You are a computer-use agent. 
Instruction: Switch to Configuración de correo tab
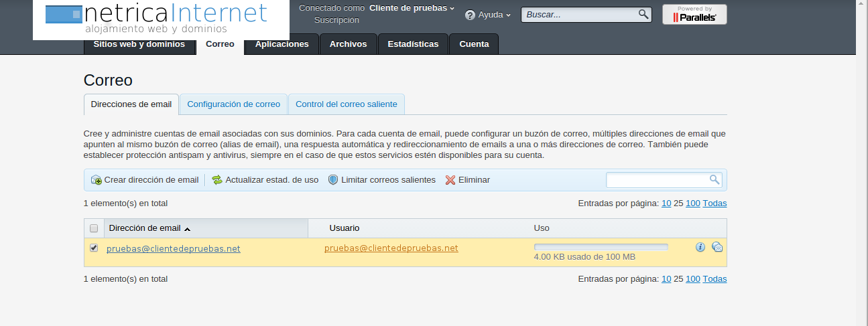pyautogui.click(x=233, y=104)
